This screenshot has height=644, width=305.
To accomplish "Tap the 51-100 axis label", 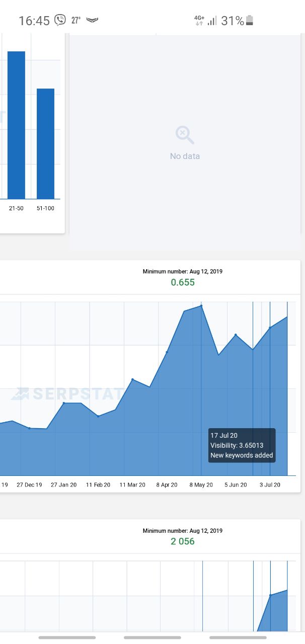I will click(x=45, y=208).
